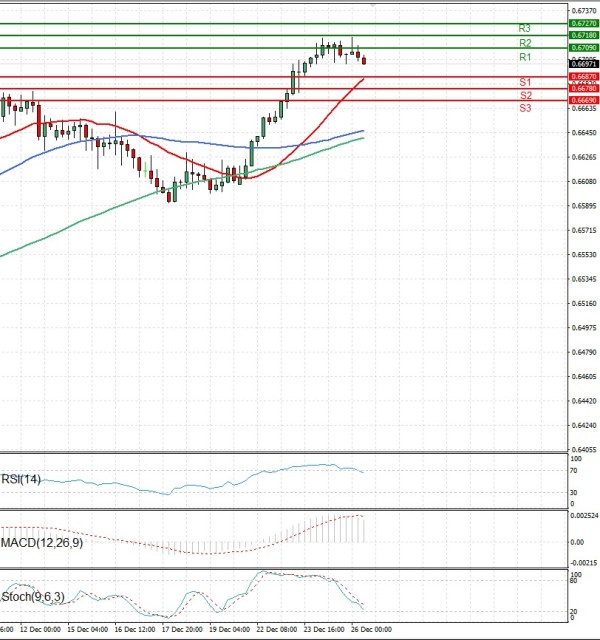The width and height of the screenshot is (600, 640).
Task: Select the 0.66870 red price tag
Action: tap(584, 76)
